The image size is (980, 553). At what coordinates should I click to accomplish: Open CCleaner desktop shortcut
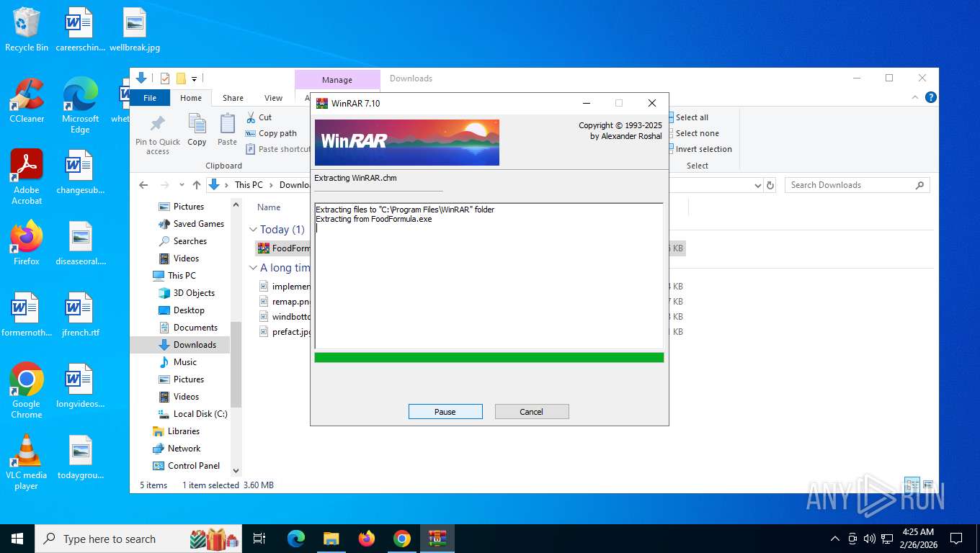point(27,101)
